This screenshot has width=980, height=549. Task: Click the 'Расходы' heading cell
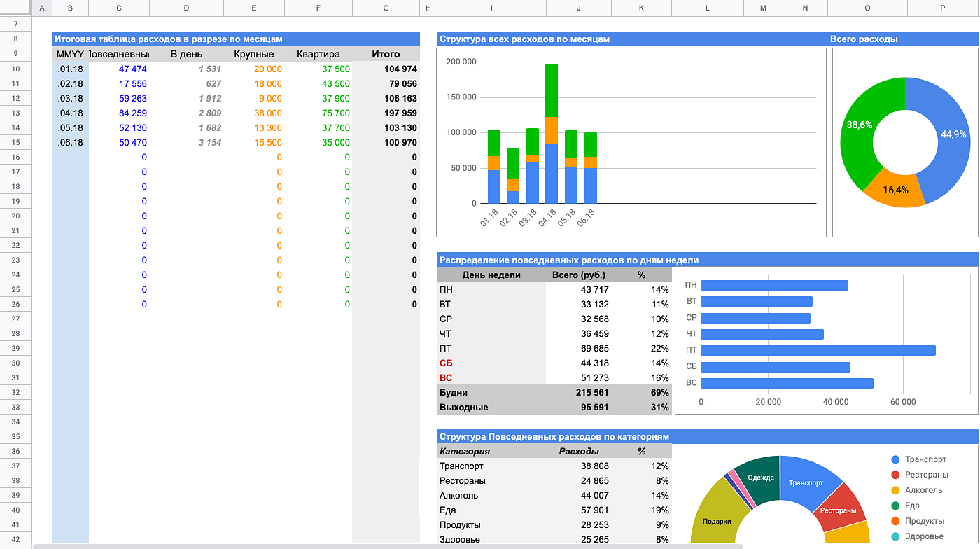(579, 451)
